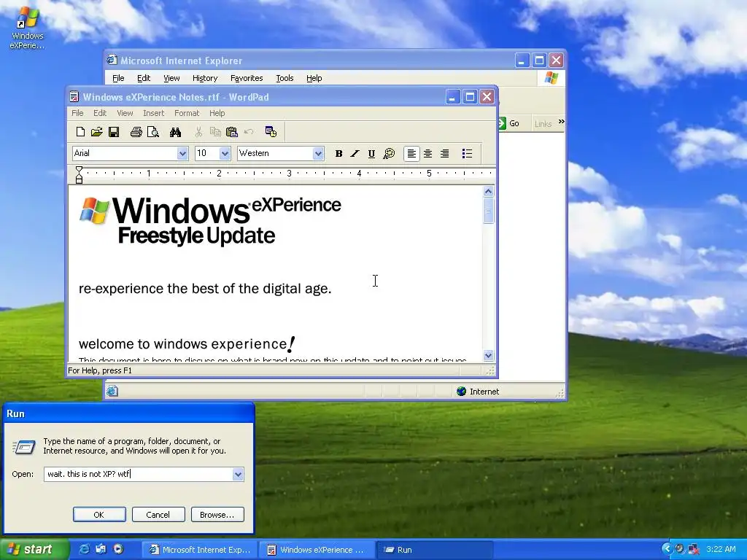Switch to Windows eXPerience taskbar button
This screenshot has width=747, height=560.
click(317, 550)
